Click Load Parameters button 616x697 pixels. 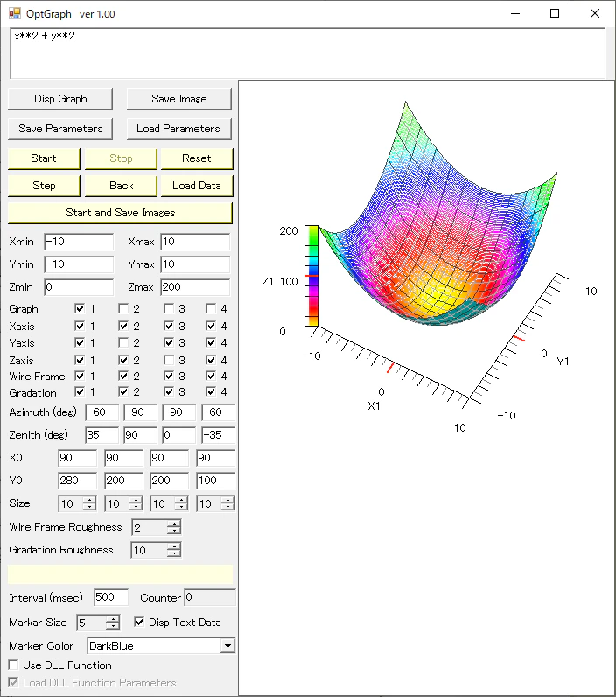coord(179,129)
